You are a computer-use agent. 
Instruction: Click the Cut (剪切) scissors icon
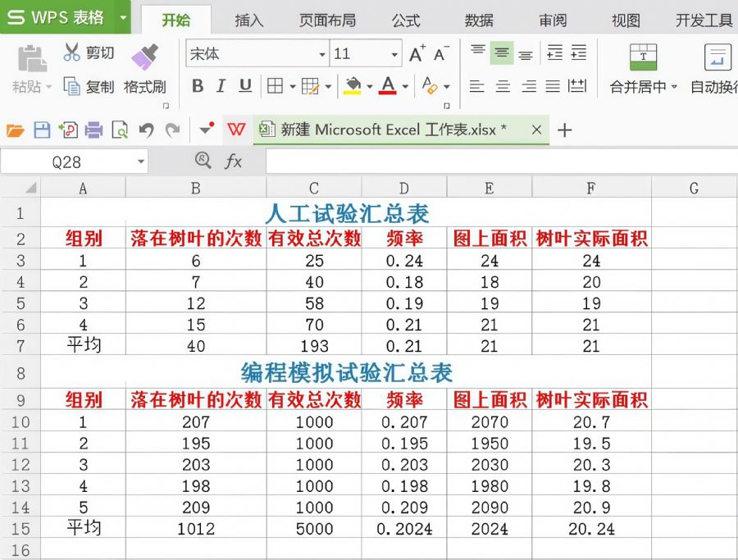72,53
